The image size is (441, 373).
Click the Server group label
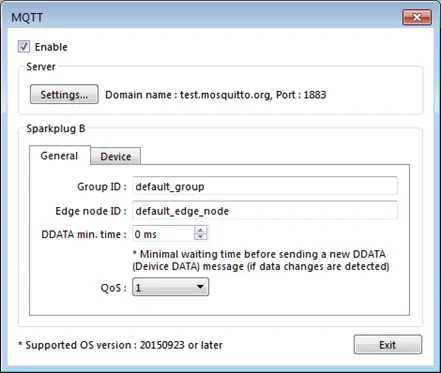[x=41, y=67]
